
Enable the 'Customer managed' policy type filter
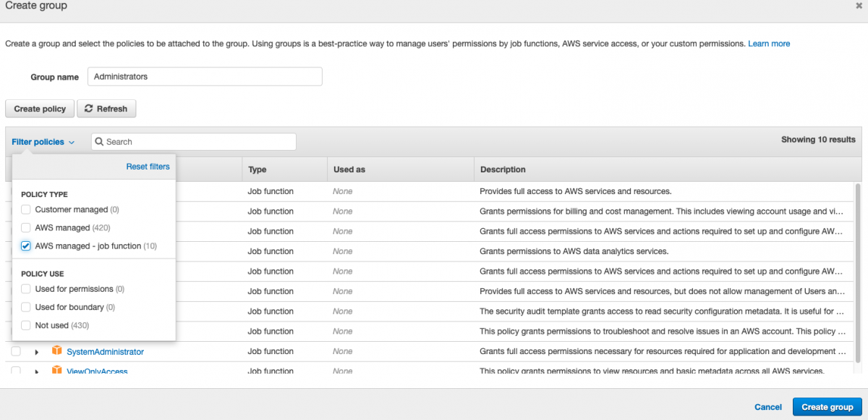click(25, 209)
